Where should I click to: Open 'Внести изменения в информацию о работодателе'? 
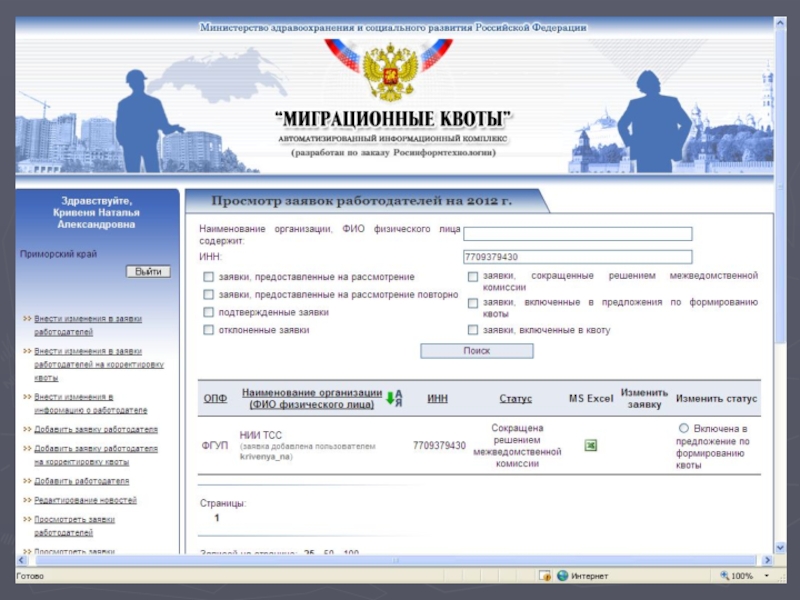[x=90, y=404]
